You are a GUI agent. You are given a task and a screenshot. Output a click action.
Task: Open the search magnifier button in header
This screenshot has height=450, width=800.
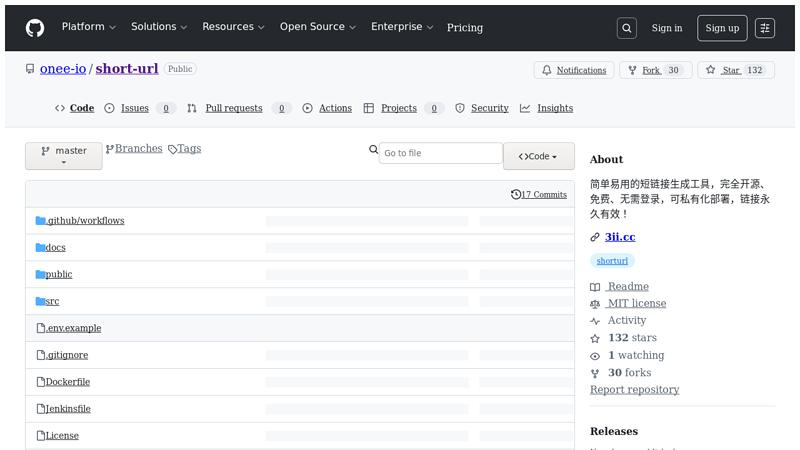(627, 28)
